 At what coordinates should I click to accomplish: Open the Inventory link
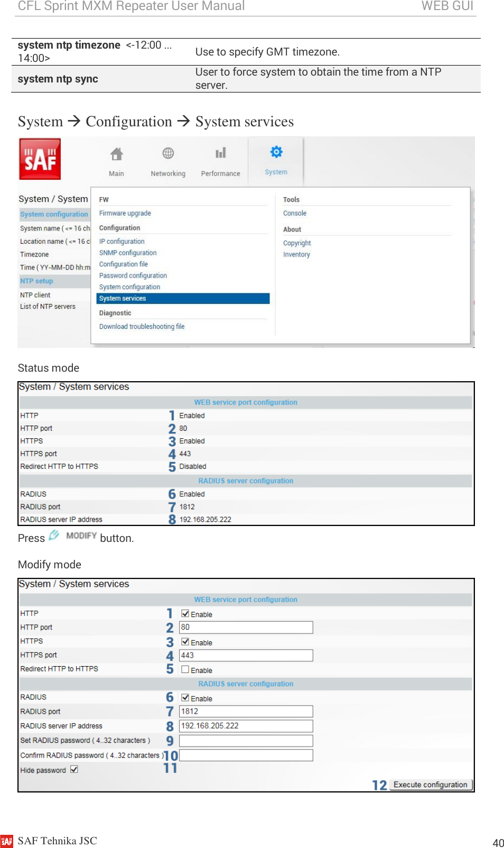point(296,255)
